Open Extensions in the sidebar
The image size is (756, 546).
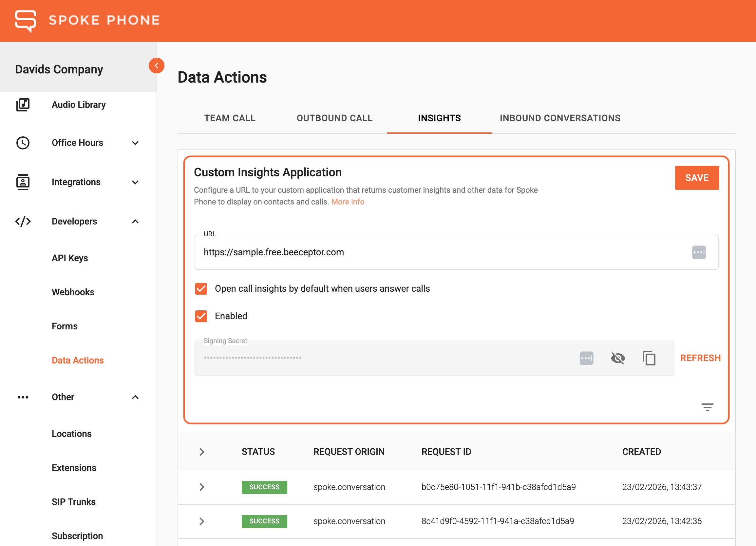(74, 468)
